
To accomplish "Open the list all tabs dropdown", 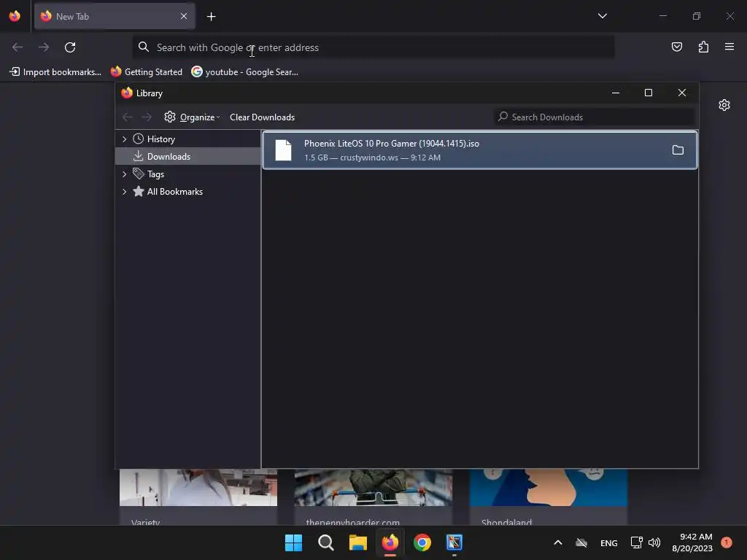I will [602, 16].
